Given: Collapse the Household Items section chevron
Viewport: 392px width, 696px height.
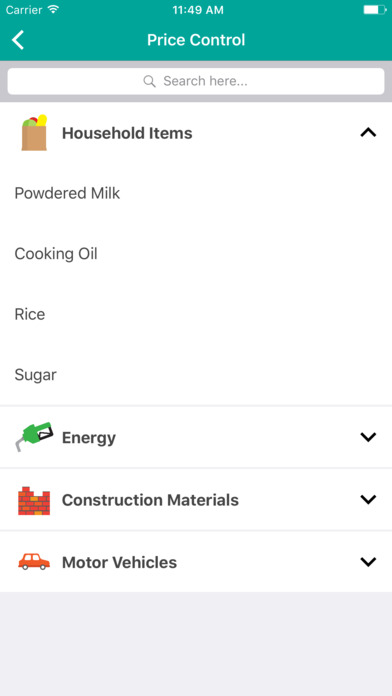Looking at the screenshot, I should tap(368, 133).
